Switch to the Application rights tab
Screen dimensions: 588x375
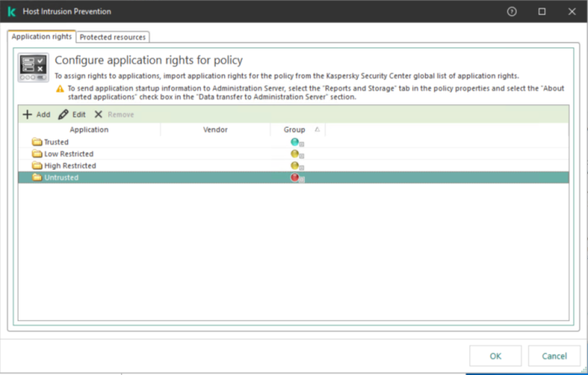pyautogui.click(x=42, y=36)
